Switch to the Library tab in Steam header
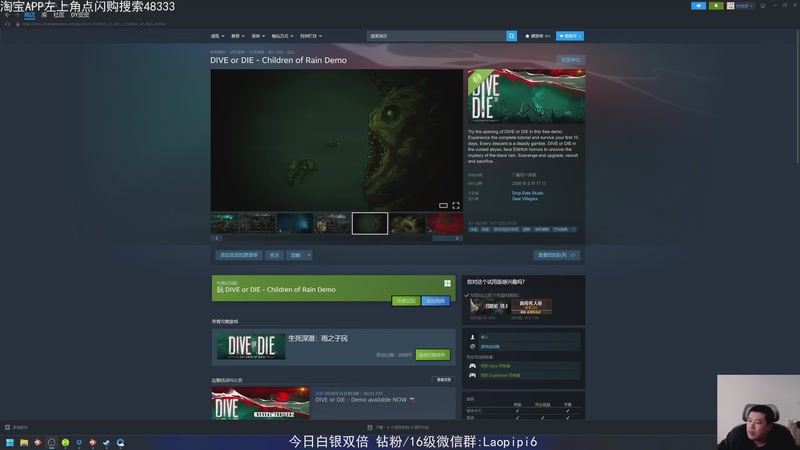Screen dimensions: 800x450 (44, 15)
